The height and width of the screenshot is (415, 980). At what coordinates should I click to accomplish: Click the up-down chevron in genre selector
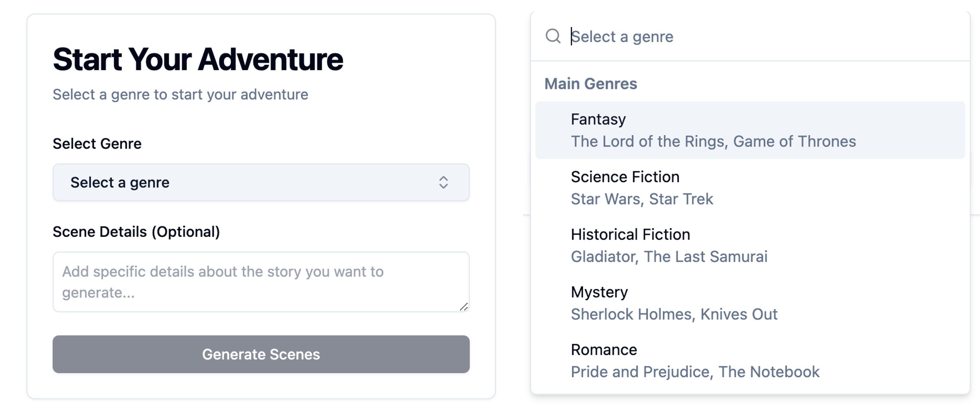(x=443, y=183)
